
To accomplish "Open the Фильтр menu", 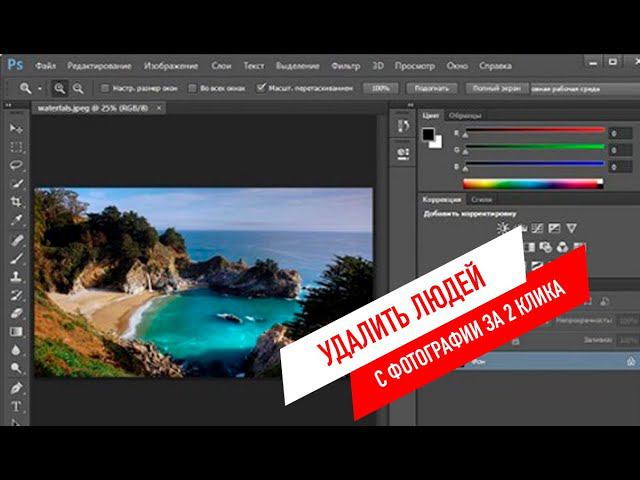I will point(345,66).
